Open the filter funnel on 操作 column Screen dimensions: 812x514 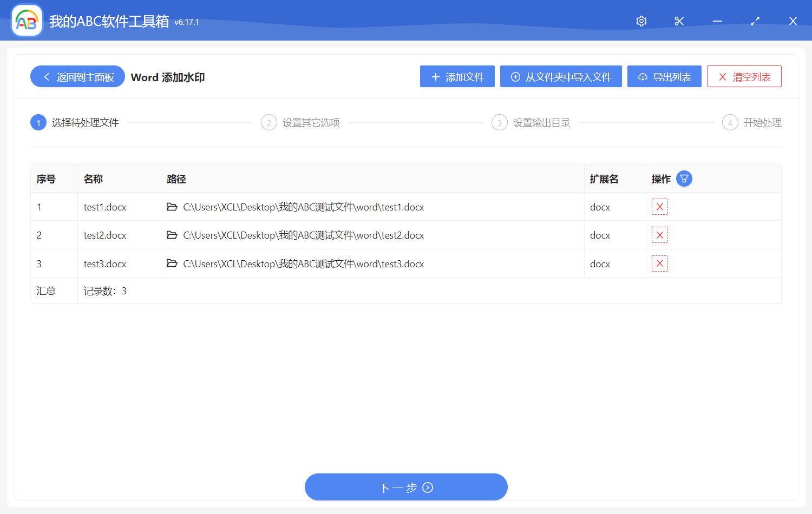pos(684,178)
